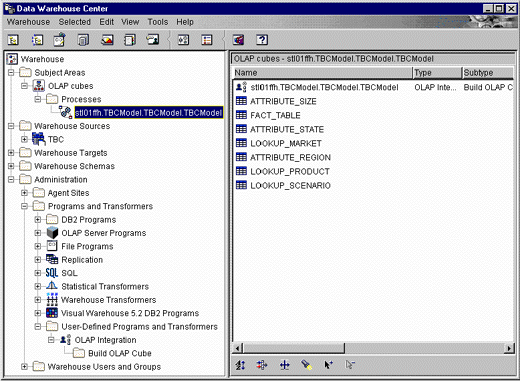This screenshot has height=381, width=520.
Task: Click the table icon next to FACT_TABLE
Action: click(x=241, y=115)
